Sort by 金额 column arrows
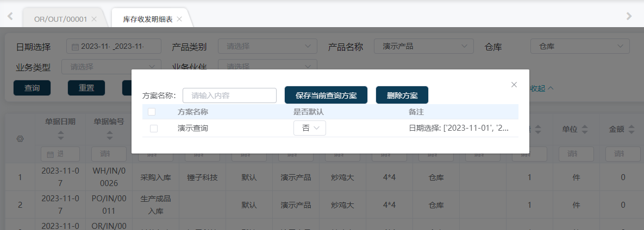This screenshot has width=644, height=230. pos(632,130)
